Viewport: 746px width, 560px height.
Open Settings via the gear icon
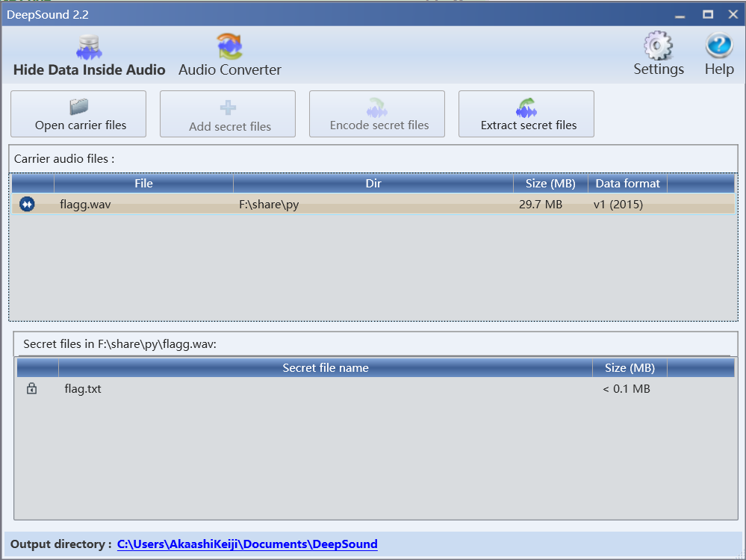(659, 55)
